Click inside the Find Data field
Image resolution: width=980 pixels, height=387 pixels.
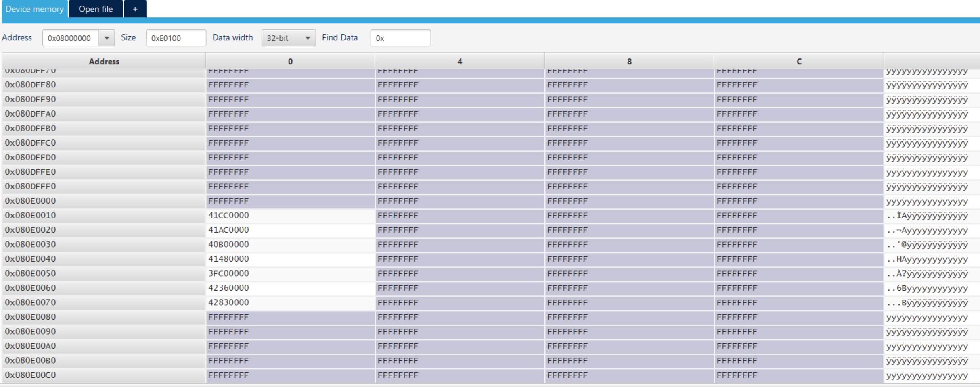pos(400,37)
